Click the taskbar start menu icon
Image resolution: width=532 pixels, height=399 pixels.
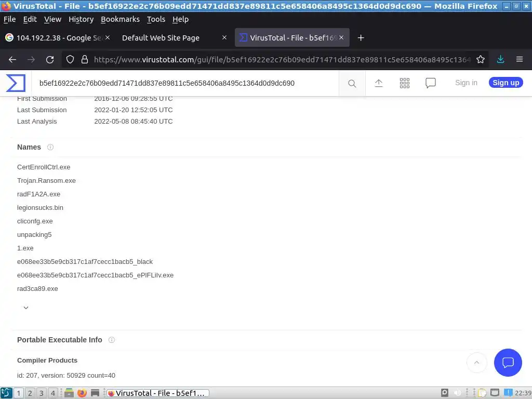coord(6,393)
